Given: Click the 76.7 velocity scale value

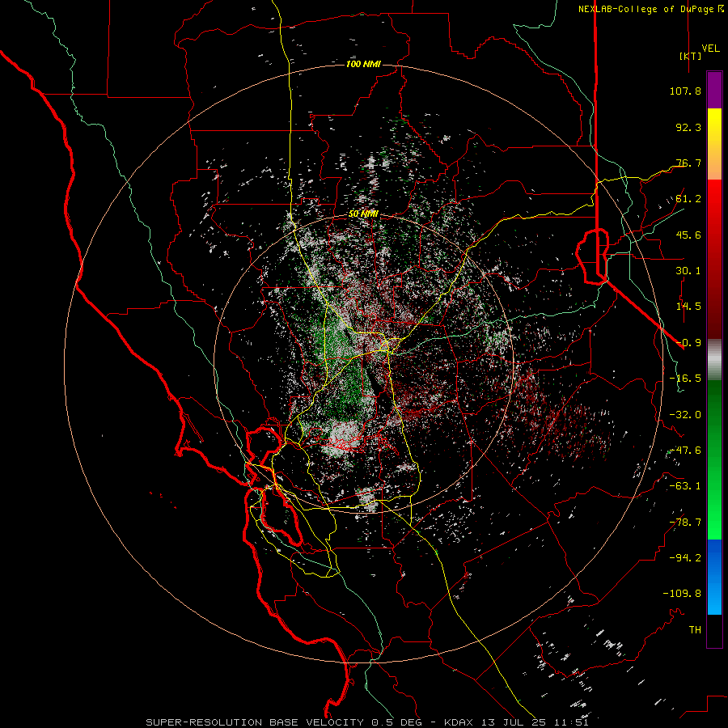Looking at the screenshot, I should coord(688,163).
